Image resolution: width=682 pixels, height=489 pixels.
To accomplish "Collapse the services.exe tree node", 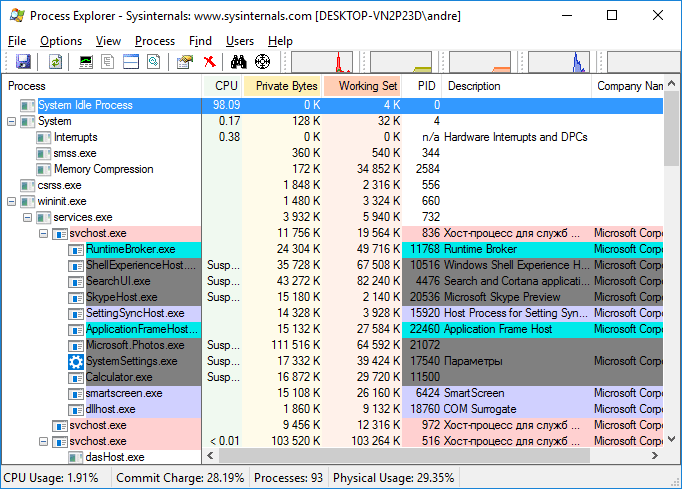I will pos(27,217).
